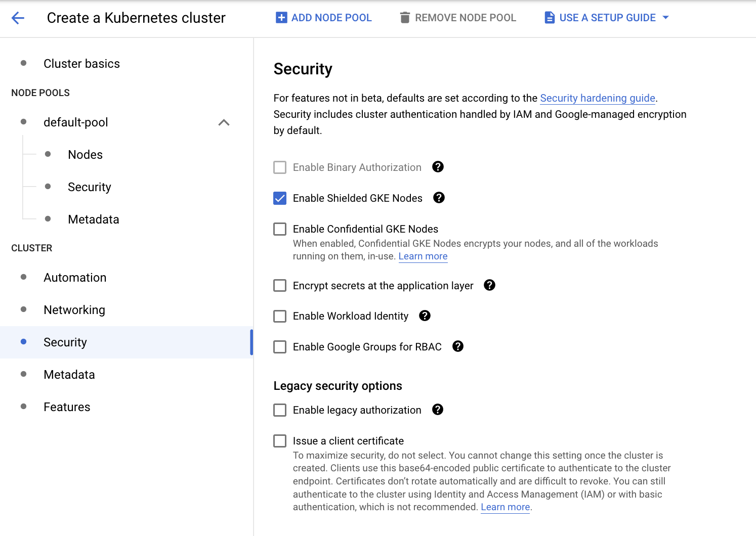The width and height of the screenshot is (756, 536).
Task: Check Encrypt secrets at the application layer
Action: 280,286
